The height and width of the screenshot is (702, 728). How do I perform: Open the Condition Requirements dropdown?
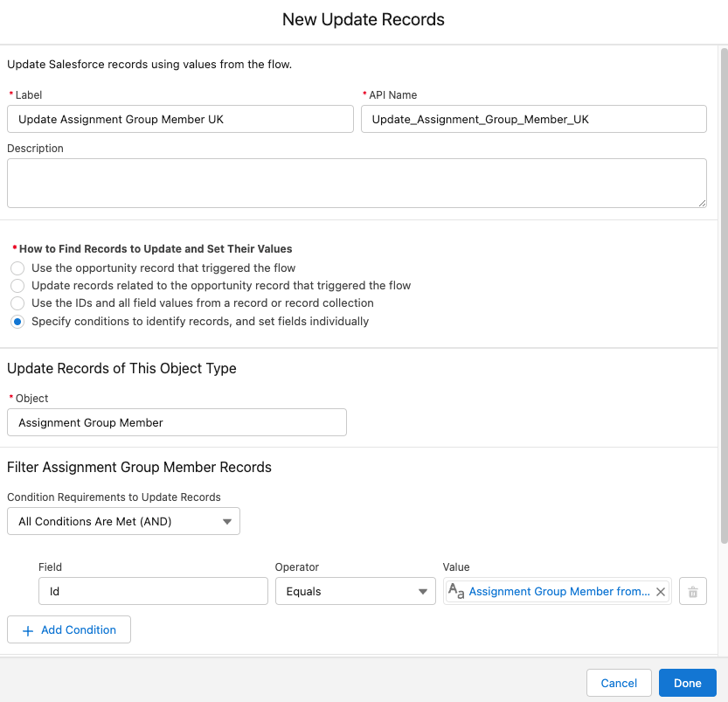123,522
